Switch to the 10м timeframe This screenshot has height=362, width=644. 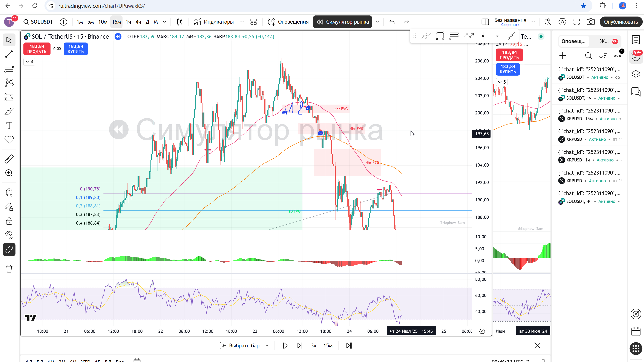(103, 22)
